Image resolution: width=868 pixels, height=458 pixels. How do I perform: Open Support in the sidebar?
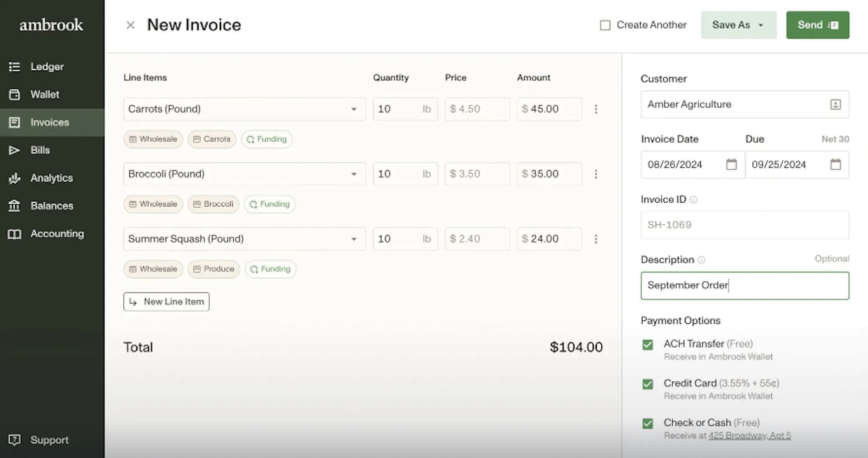coord(52,440)
